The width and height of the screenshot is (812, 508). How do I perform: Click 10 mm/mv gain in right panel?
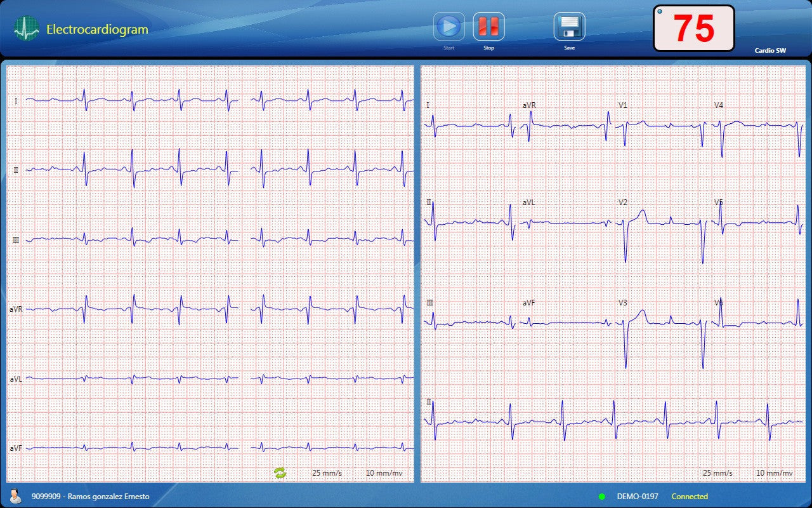pos(774,473)
